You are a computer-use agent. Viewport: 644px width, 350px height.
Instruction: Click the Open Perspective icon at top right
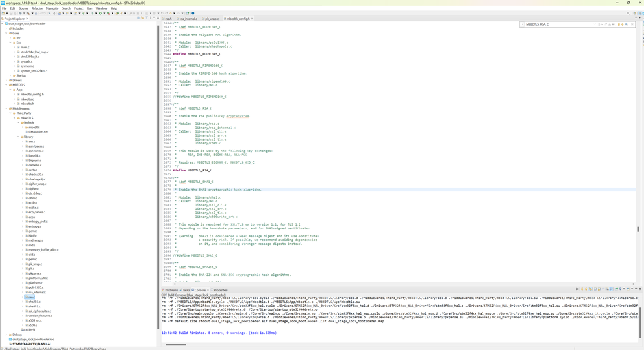click(634, 13)
